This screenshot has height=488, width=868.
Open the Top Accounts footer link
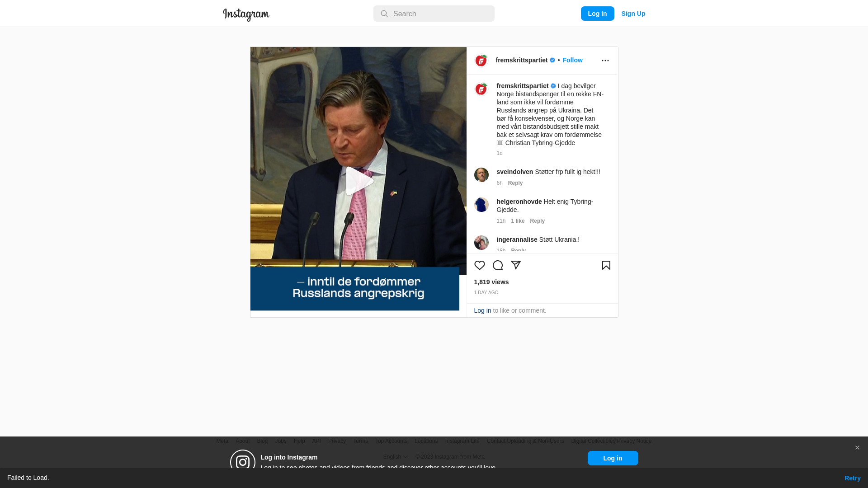tap(391, 441)
